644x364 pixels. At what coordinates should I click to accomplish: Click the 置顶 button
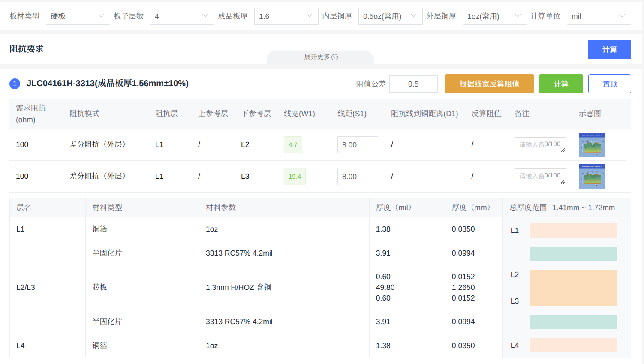609,84
